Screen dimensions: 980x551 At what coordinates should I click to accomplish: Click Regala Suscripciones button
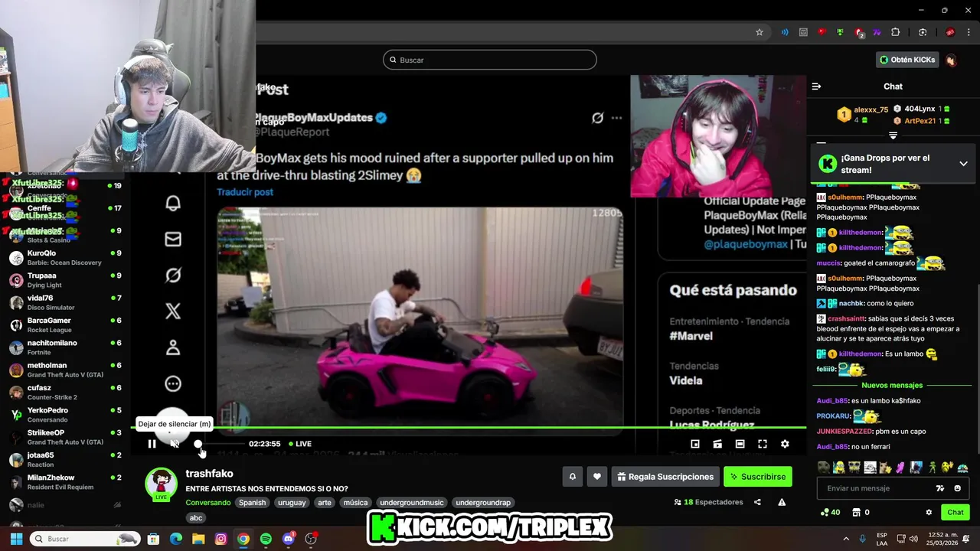point(665,477)
